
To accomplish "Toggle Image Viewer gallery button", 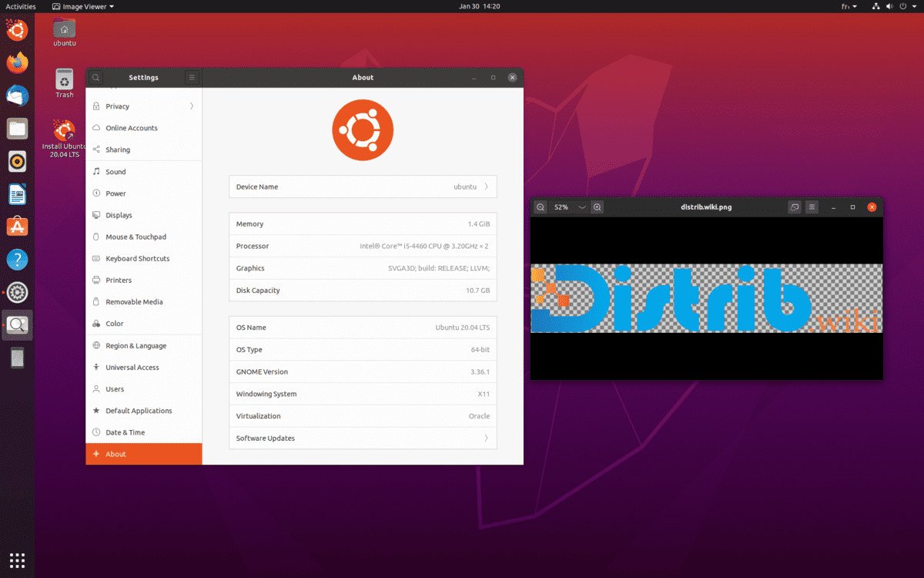I will pyautogui.click(x=795, y=207).
